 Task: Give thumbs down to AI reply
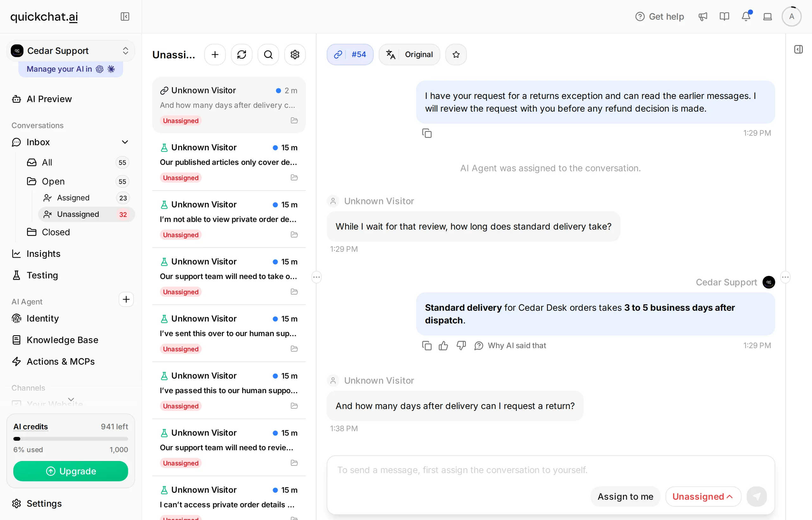pos(462,346)
